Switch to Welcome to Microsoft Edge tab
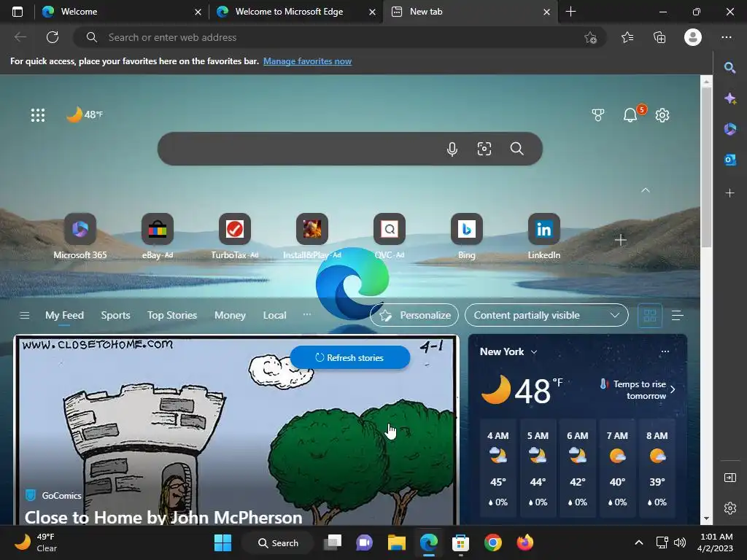This screenshot has width=747, height=560. (296, 12)
